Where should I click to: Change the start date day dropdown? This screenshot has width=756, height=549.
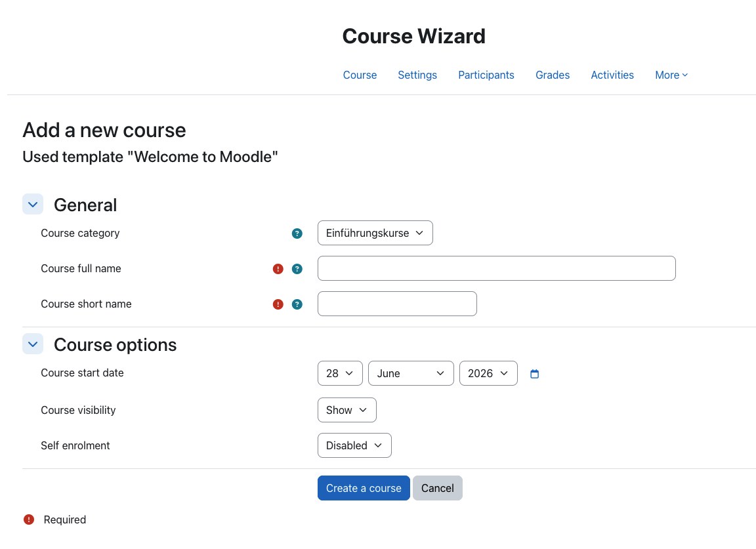click(340, 373)
